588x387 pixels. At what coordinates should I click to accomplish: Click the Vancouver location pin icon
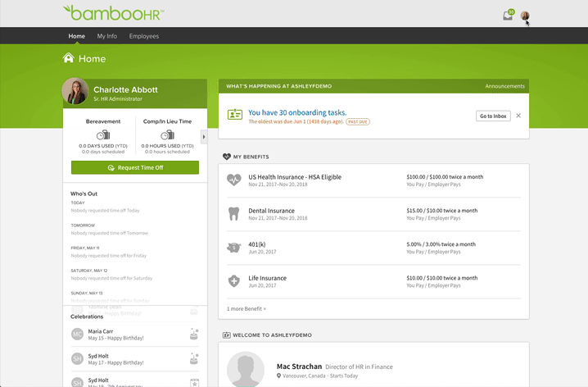point(278,376)
